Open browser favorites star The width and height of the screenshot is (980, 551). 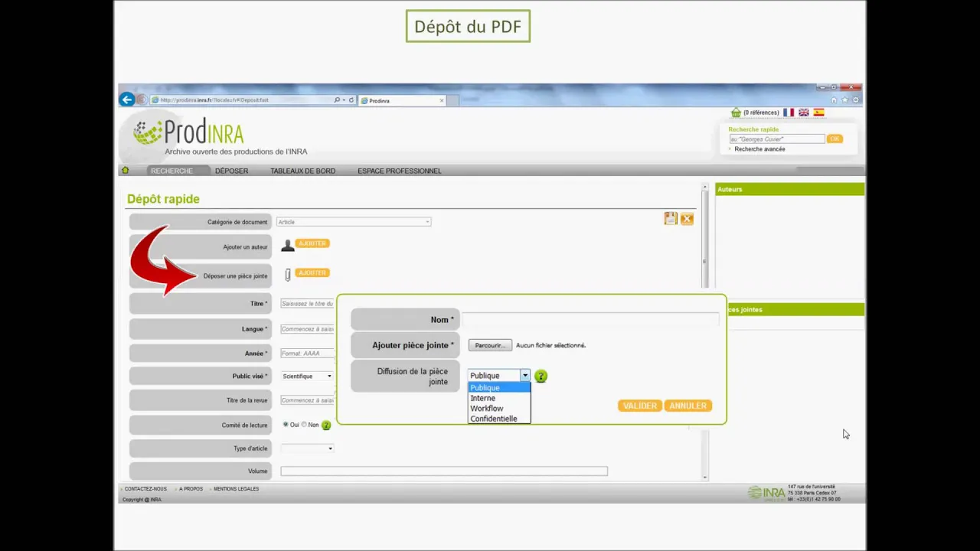coord(844,100)
